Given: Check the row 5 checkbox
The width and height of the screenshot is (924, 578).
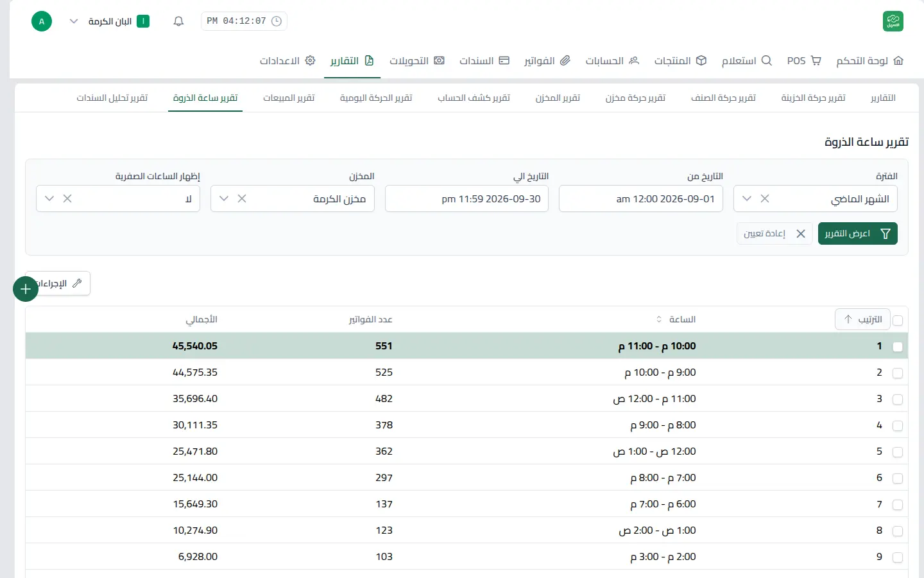Looking at the screenshot, I should click(898, 452).
